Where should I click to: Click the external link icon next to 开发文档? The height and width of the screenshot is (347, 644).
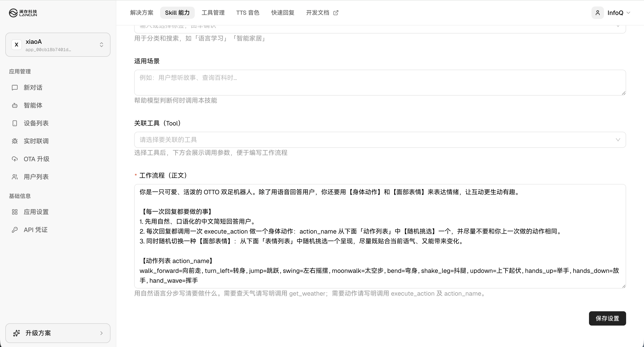(336, 13)
